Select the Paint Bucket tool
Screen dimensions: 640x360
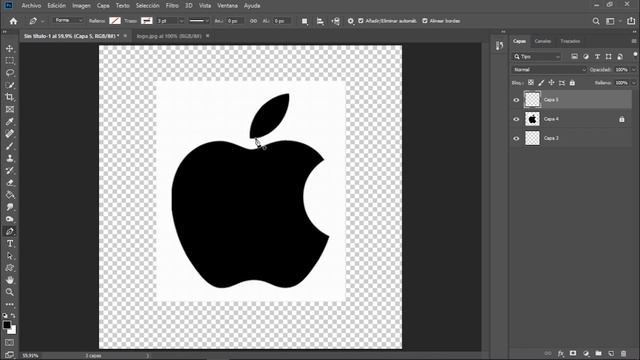(10, 195)
